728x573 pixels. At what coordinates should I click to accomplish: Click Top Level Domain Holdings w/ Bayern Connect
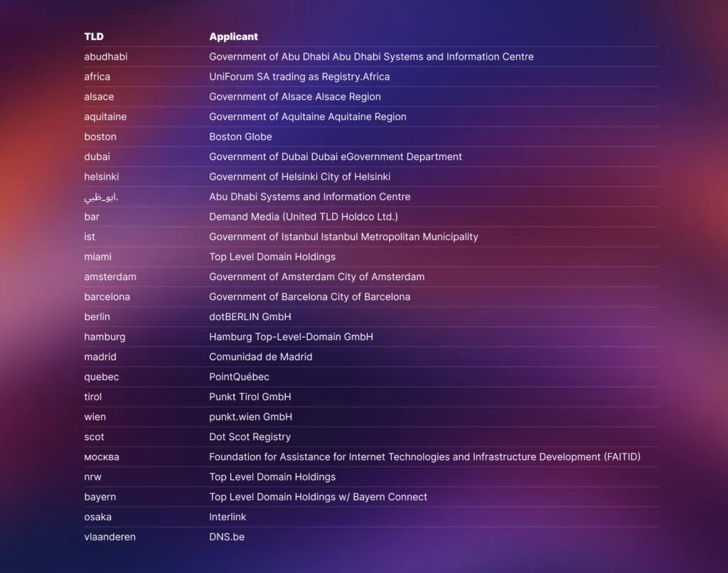point(318,497)
